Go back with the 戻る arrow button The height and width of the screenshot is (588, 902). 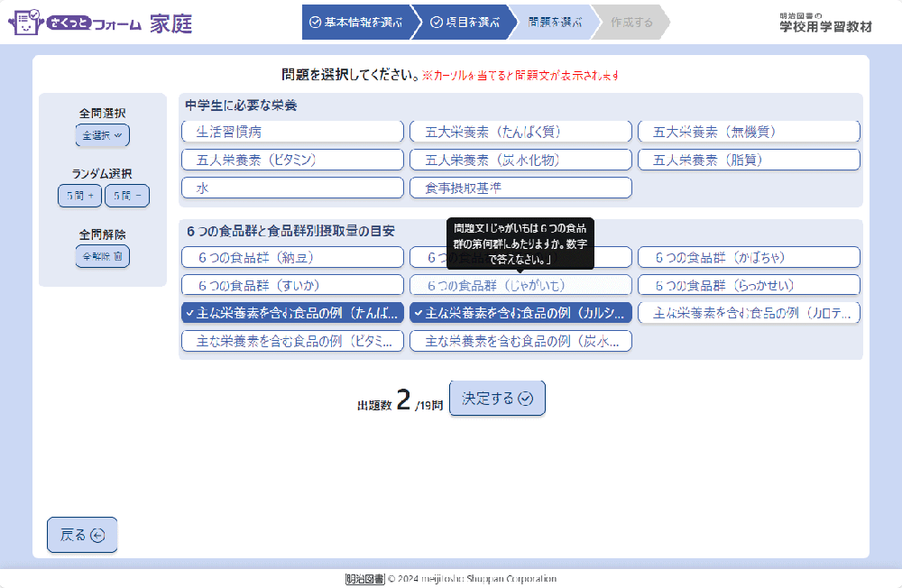[x=82, y=535]
